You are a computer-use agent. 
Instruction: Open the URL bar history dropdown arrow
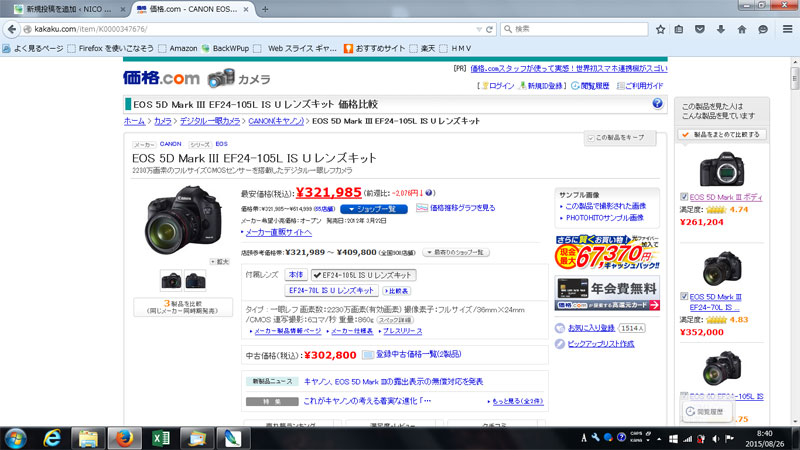[479, 29]
